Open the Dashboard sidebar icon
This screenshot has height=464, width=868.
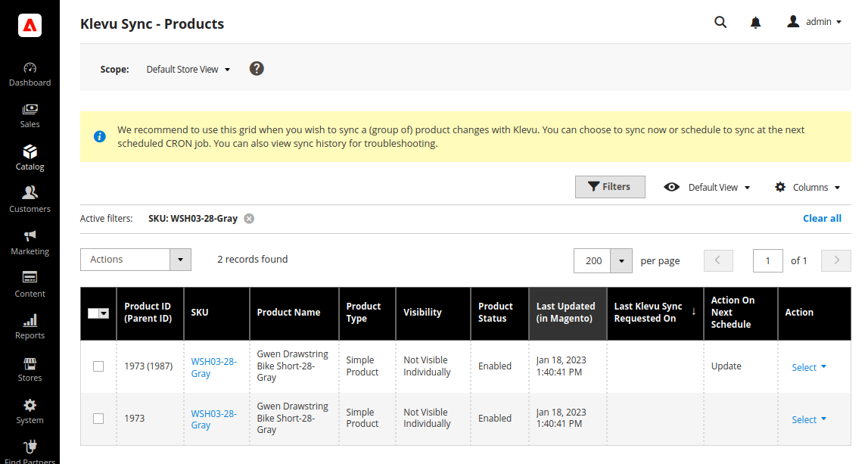point(30,74)
